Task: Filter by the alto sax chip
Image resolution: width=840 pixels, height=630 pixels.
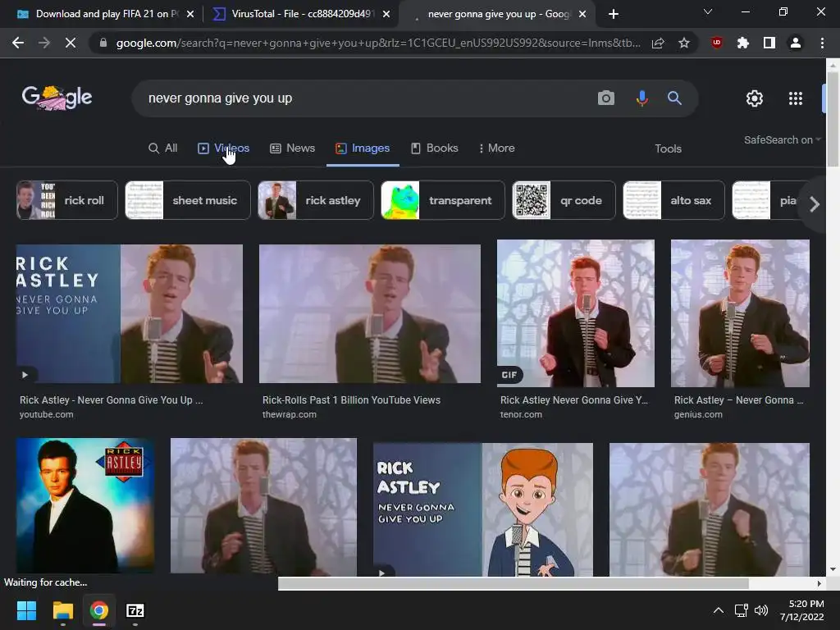Action: click(673, 200)
